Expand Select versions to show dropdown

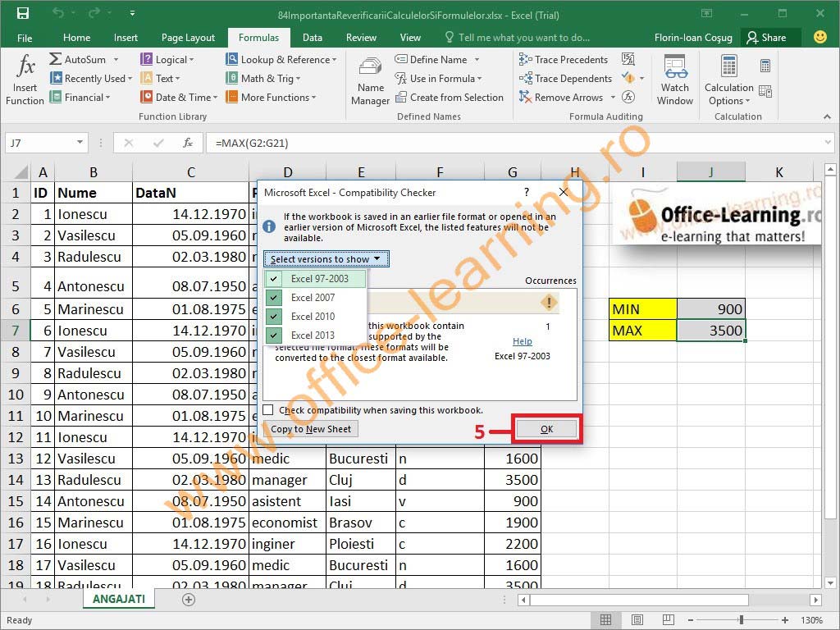click(326, 259)
